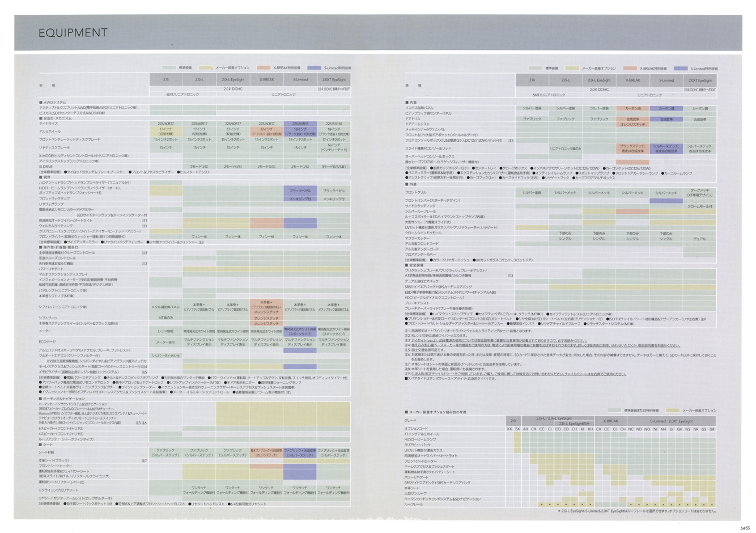Image resolution: width=756 pixels, height=533 pixels.
Task: Click the メタル調加飾パネル shift lever cell
Action: (x=165, y=307)
